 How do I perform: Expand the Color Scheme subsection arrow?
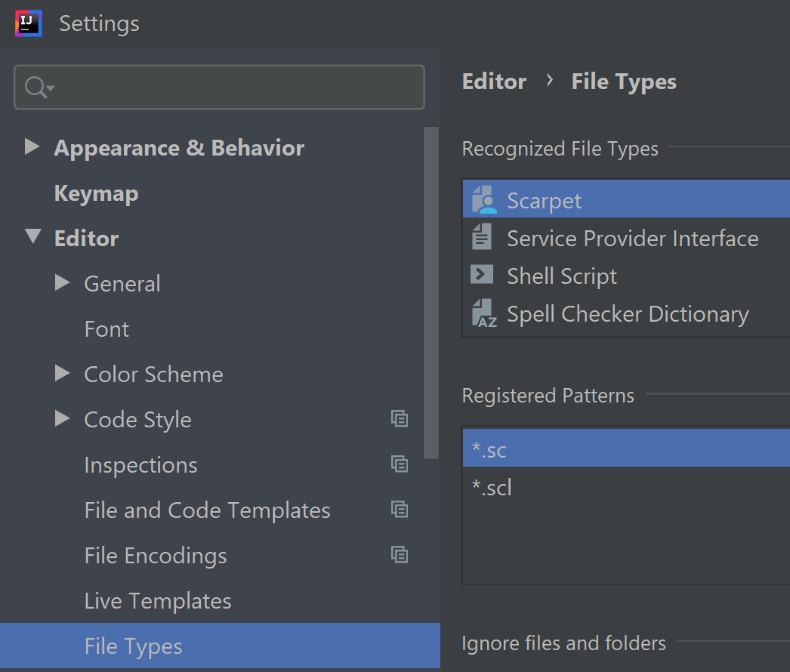click(62, 373)
